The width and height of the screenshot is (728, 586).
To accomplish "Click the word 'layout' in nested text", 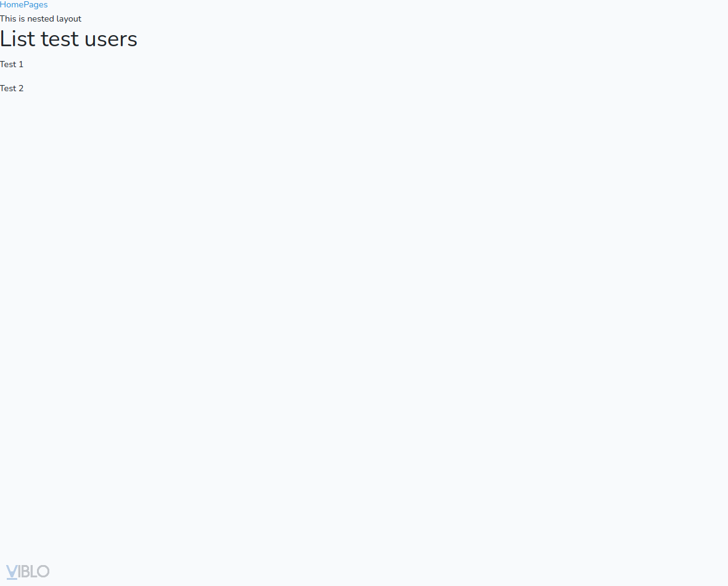I will coord(69,18).
